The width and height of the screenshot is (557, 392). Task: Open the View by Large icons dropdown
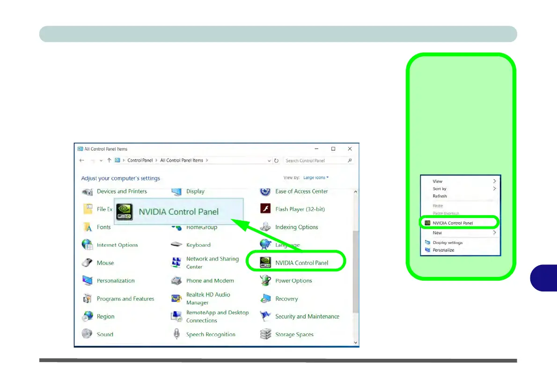[x=316, y=178]
